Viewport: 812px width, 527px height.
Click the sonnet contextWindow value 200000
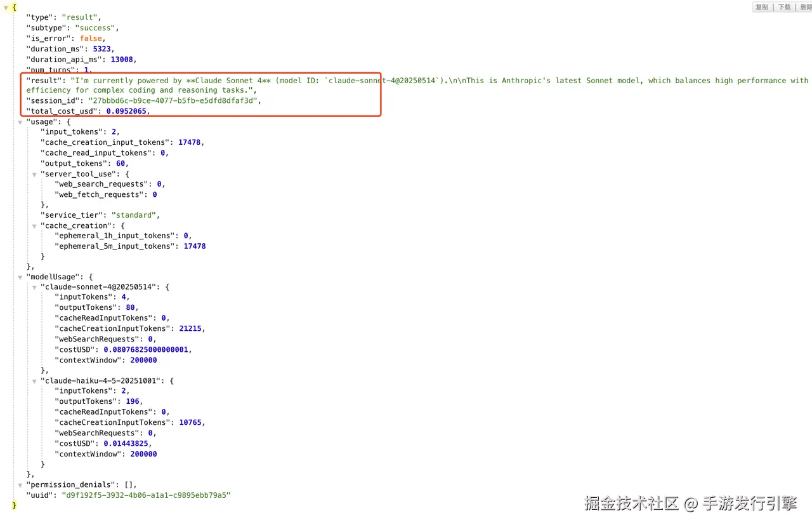click(143, 360)
